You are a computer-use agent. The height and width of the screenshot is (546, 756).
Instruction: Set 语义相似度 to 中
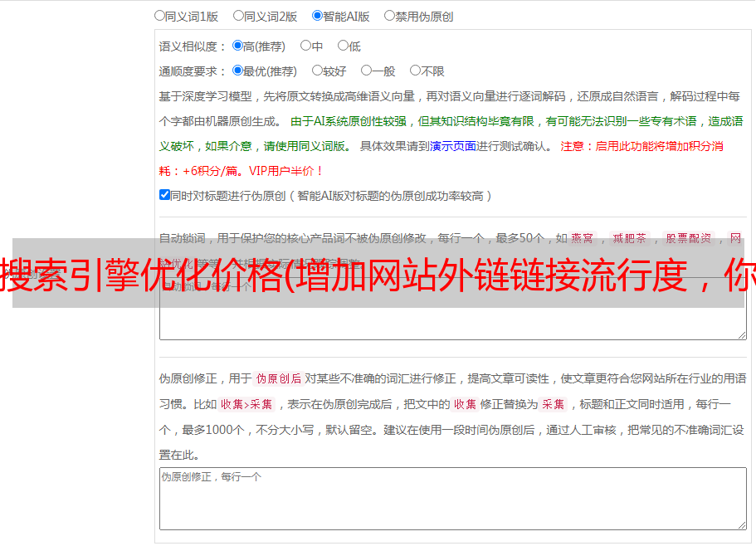[305, 46]
